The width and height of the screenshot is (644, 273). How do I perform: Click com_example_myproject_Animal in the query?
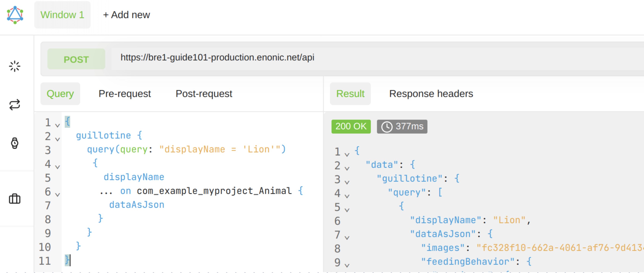[x=214, y=191]
